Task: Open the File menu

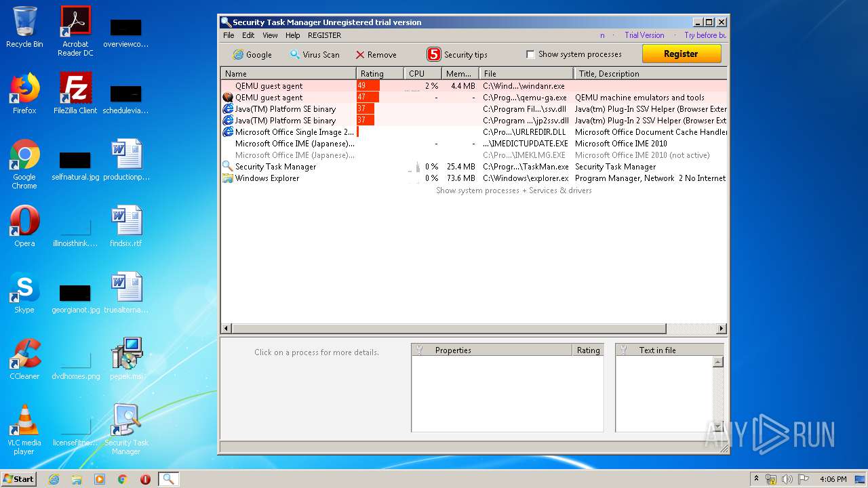Action: coord(229,35)
